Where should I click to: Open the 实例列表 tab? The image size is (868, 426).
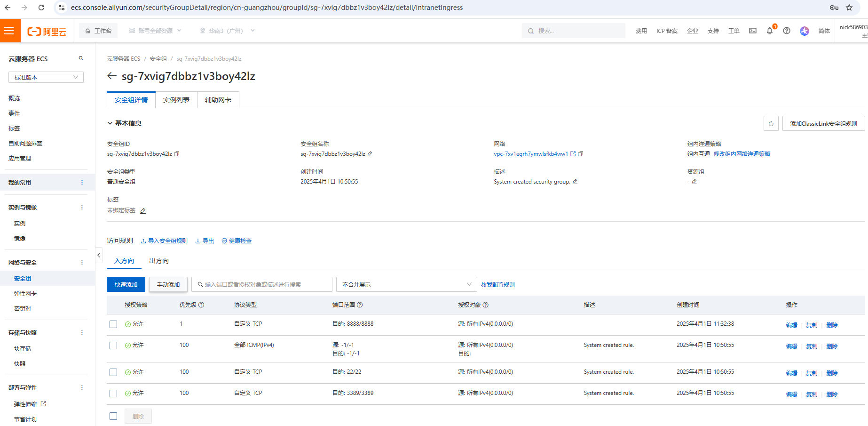(x=176, y=100)
